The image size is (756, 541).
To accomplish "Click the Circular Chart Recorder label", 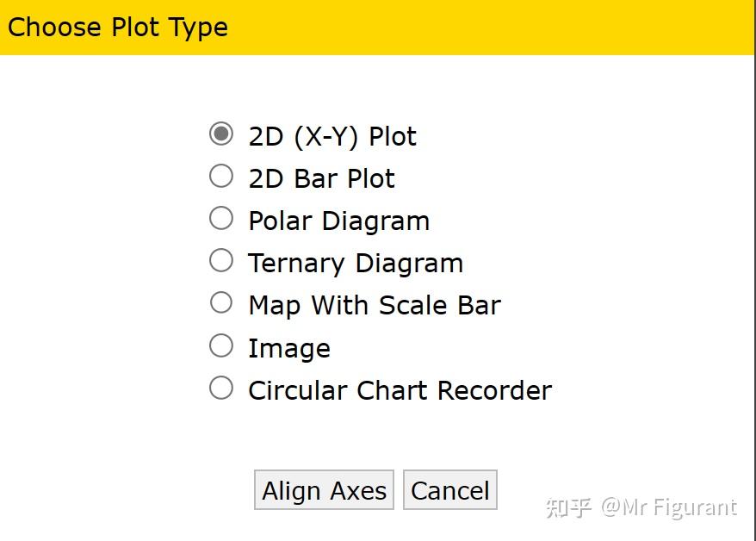I will (x=399, y=389).
